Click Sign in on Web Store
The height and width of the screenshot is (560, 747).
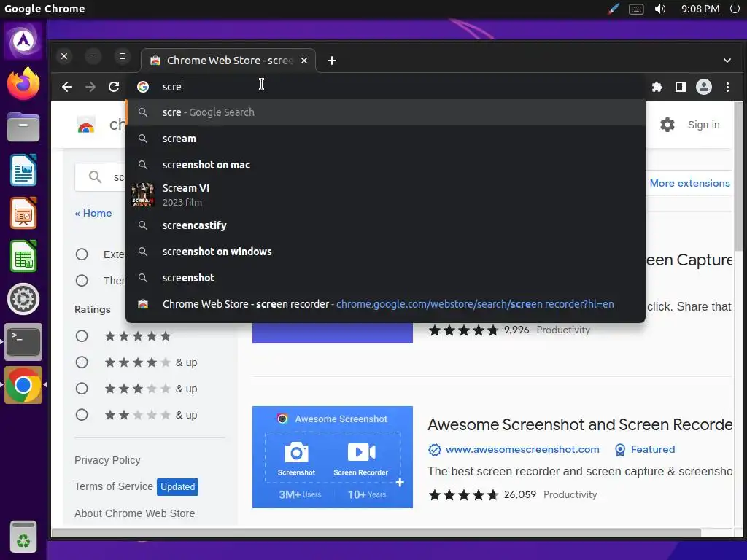point(703,125)
